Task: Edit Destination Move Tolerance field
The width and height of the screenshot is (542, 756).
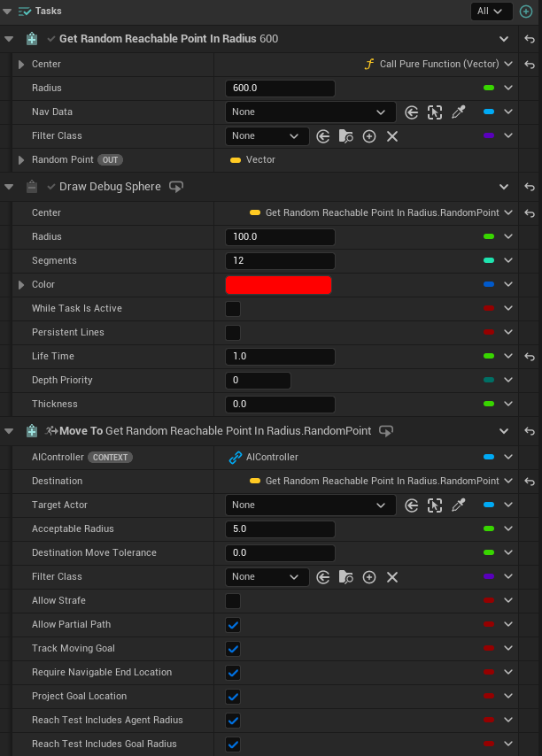Action: coord(280,553)
